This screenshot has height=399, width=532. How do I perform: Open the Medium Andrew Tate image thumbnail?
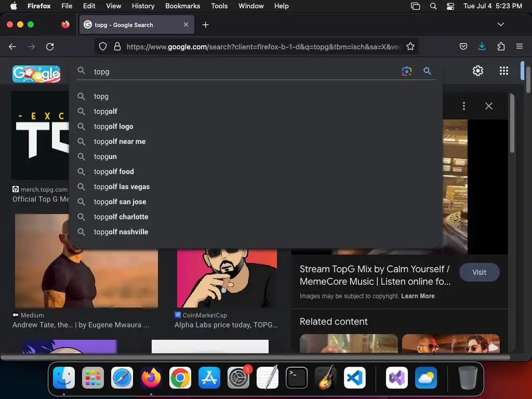point(86,261)
